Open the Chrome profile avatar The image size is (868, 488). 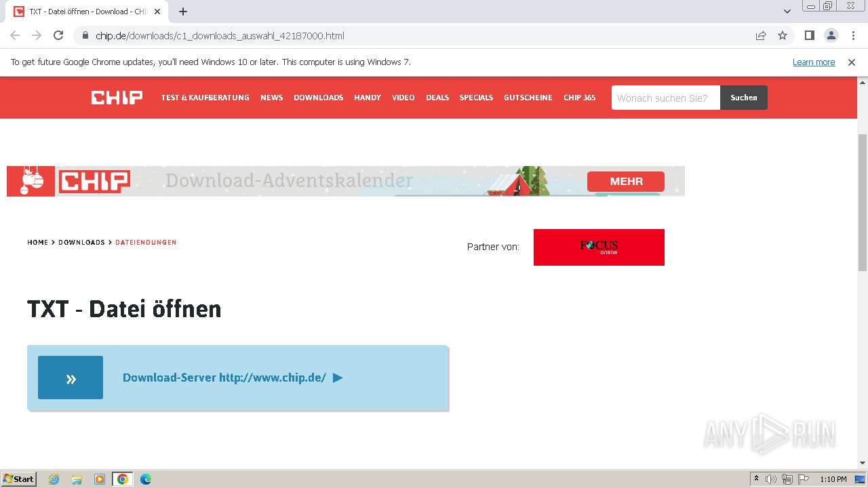pos(831,35)
